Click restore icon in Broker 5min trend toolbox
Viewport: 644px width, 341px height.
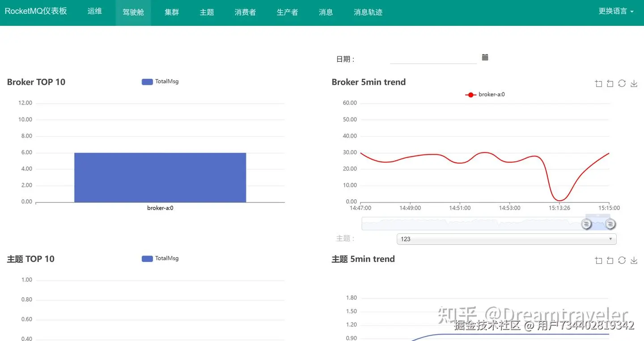pos(622,83)
